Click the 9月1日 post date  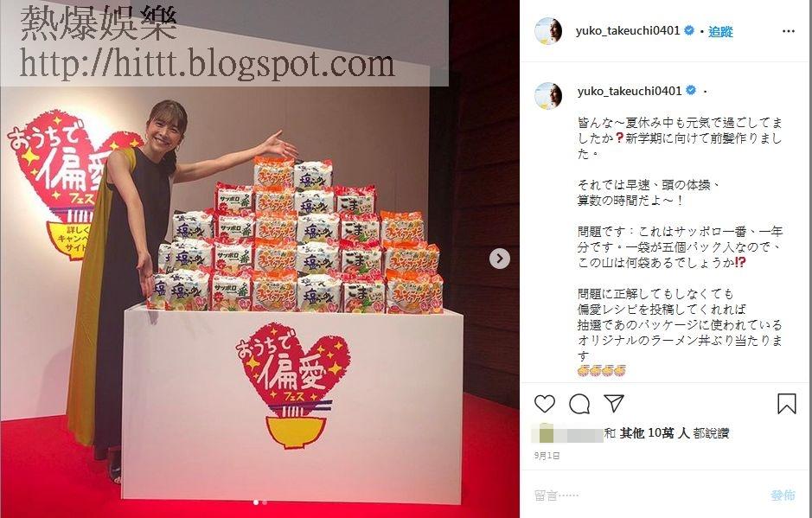[x=547, y=456]
